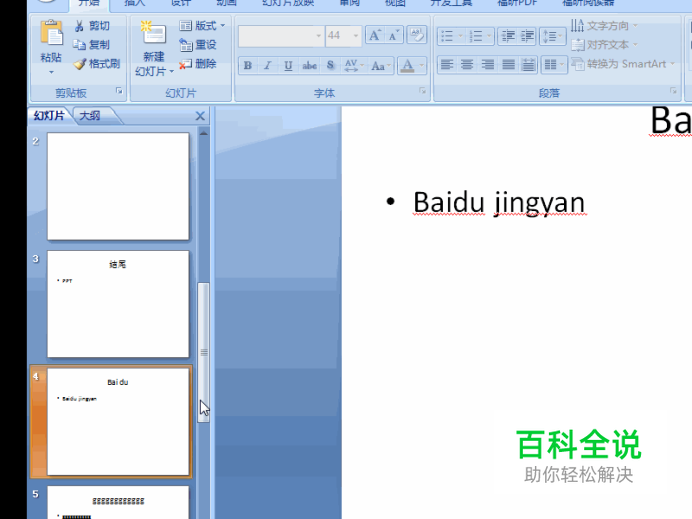The image size is (692, 519).
Task: Open Change Case Aa dropdown
Action: [381, 66]
